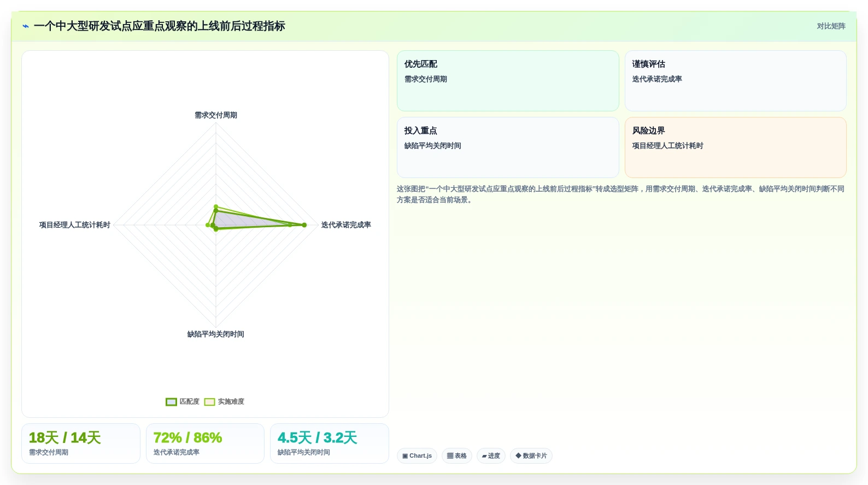Click the 数据卡片 tag chip
The width and height of the screenshot is (868, 485).
click(531, 456)
